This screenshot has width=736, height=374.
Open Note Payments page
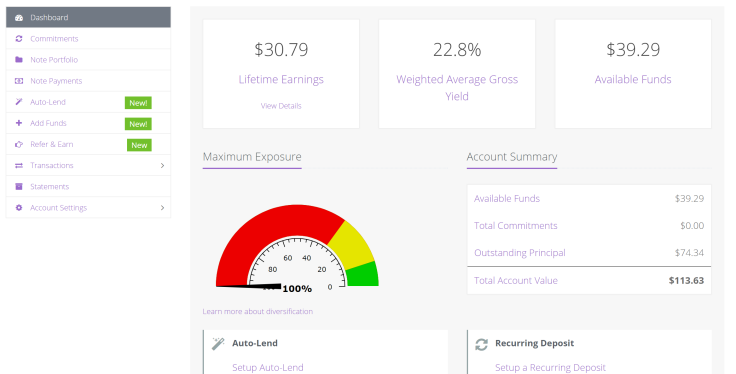(x=88, y=81)
